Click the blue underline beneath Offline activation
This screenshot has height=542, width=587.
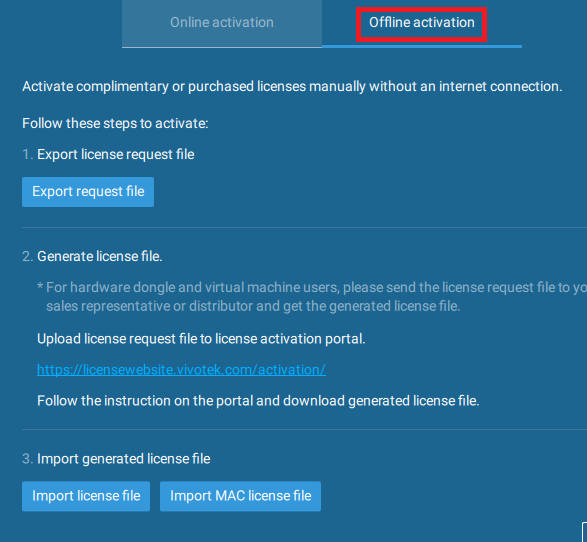point(422,46)
